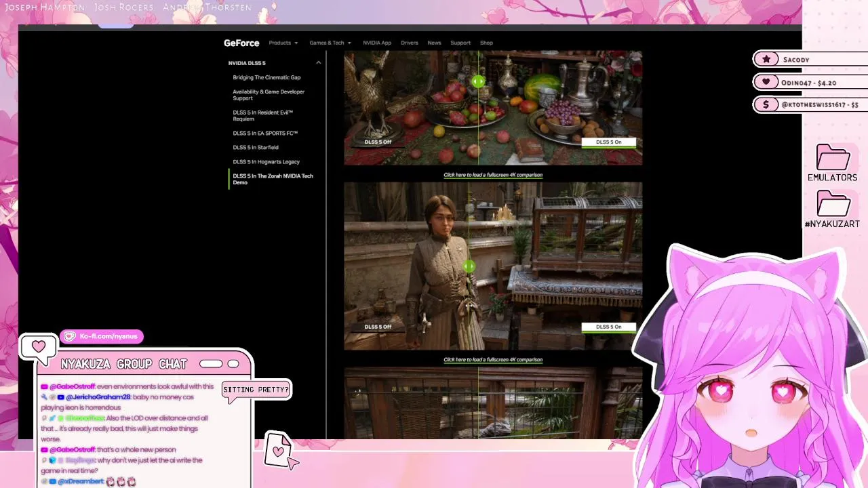
Task: Click Sacody follower label
Action: [796, 60]
